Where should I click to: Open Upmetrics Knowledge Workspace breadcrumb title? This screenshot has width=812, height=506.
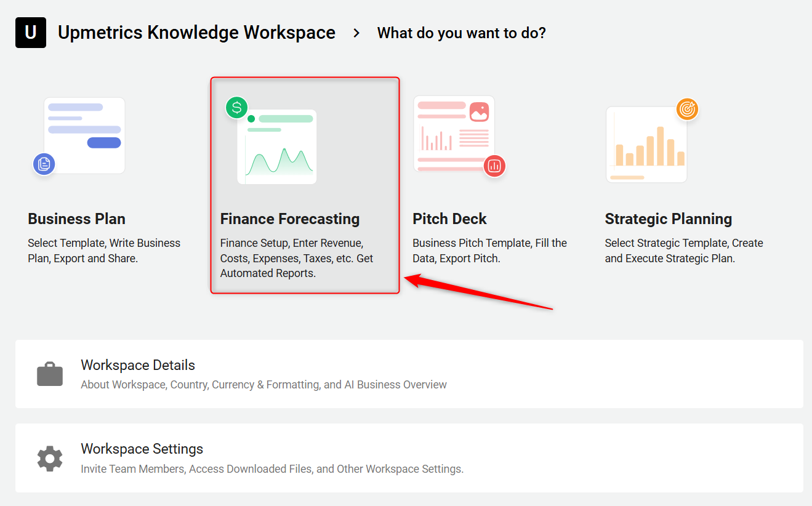[197, 33]
